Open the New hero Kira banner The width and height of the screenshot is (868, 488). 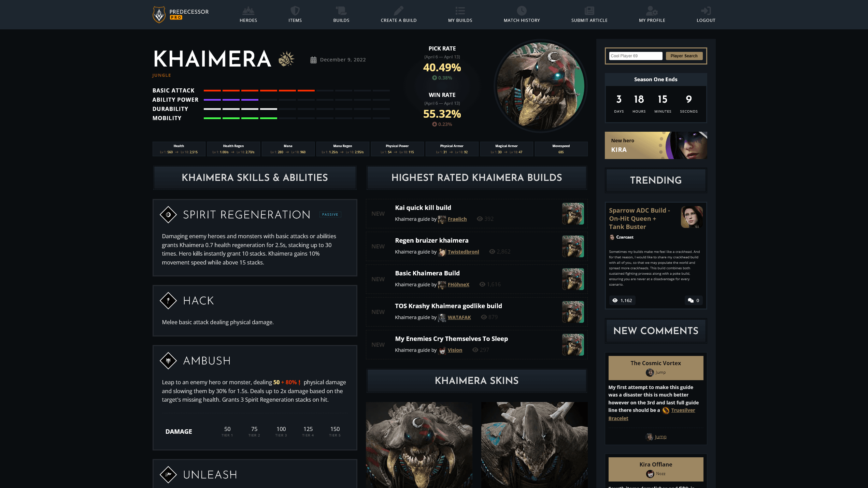[x=656, y=145]
